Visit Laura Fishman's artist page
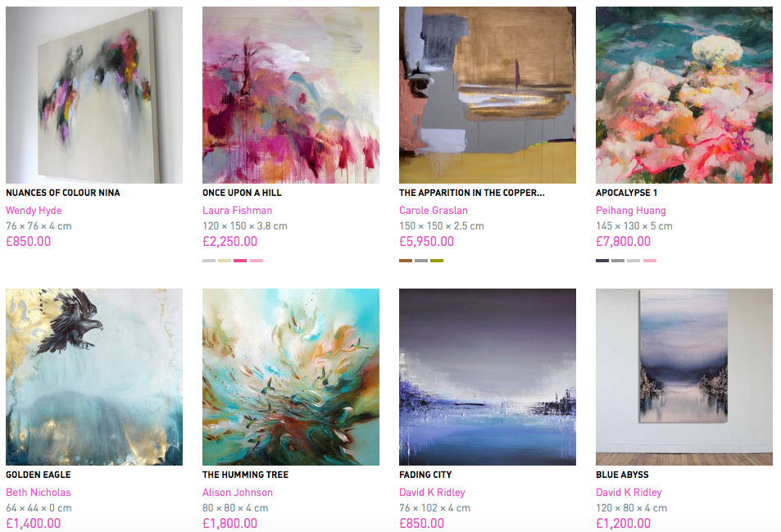 pos(238,211)
